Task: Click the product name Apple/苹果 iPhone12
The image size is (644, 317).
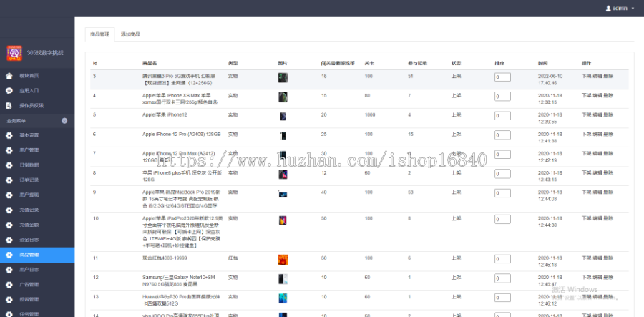Action: (165, 114)
